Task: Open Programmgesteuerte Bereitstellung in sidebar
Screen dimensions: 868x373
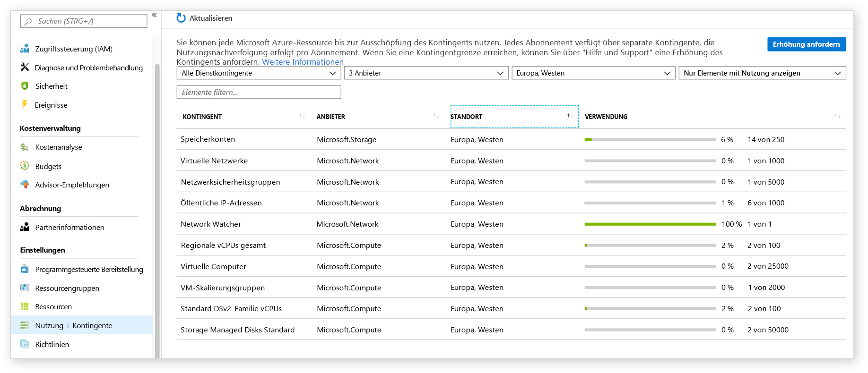Action: (x=89, y=270)
